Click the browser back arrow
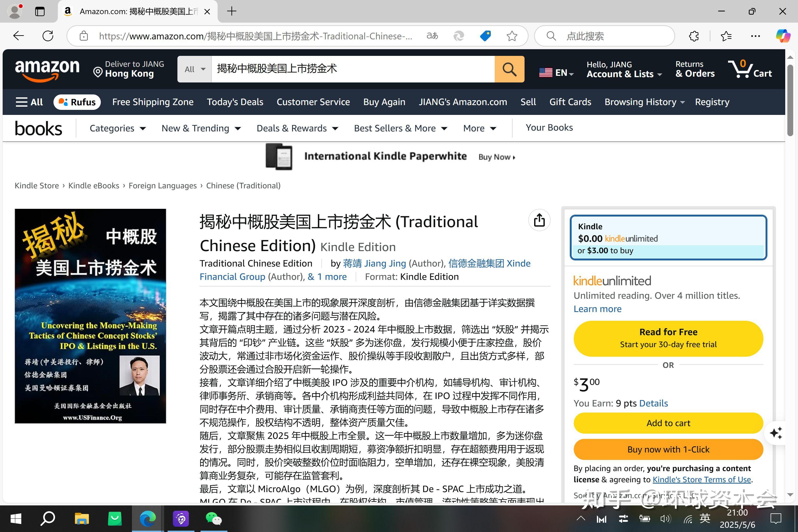798x532 pixels. (18, 36)
